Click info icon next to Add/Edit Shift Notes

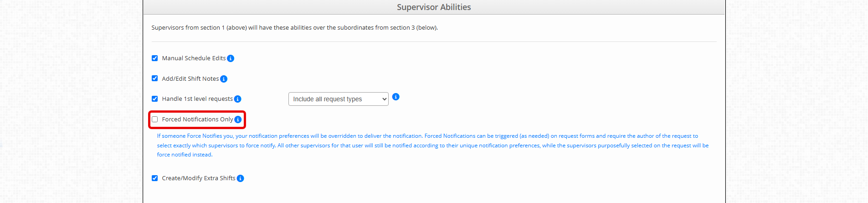(224, 79)
